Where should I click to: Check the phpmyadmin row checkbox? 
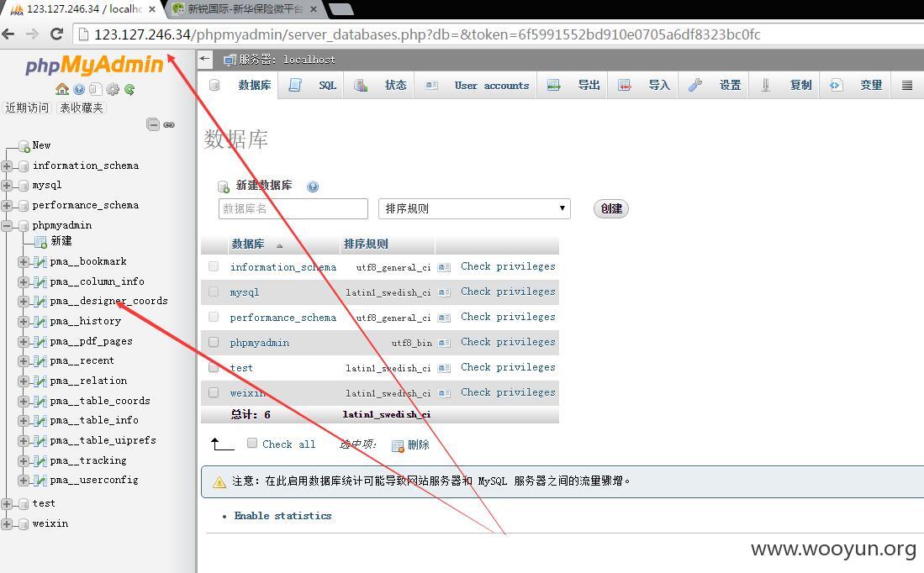[x=214, y=342]
